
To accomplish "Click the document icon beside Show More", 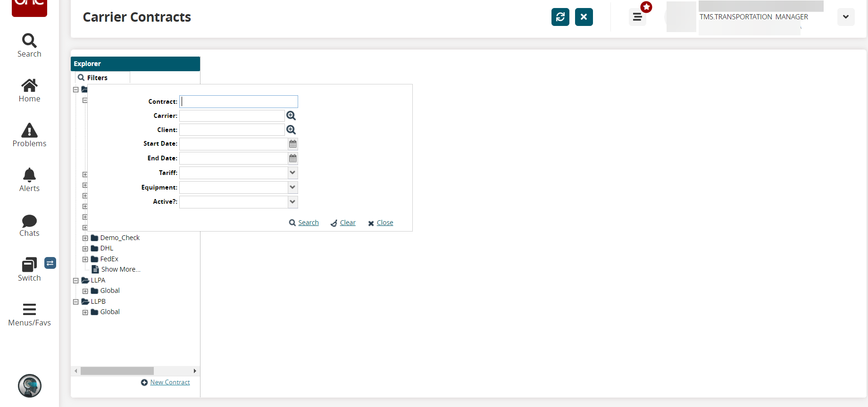I will coord(95,269).
